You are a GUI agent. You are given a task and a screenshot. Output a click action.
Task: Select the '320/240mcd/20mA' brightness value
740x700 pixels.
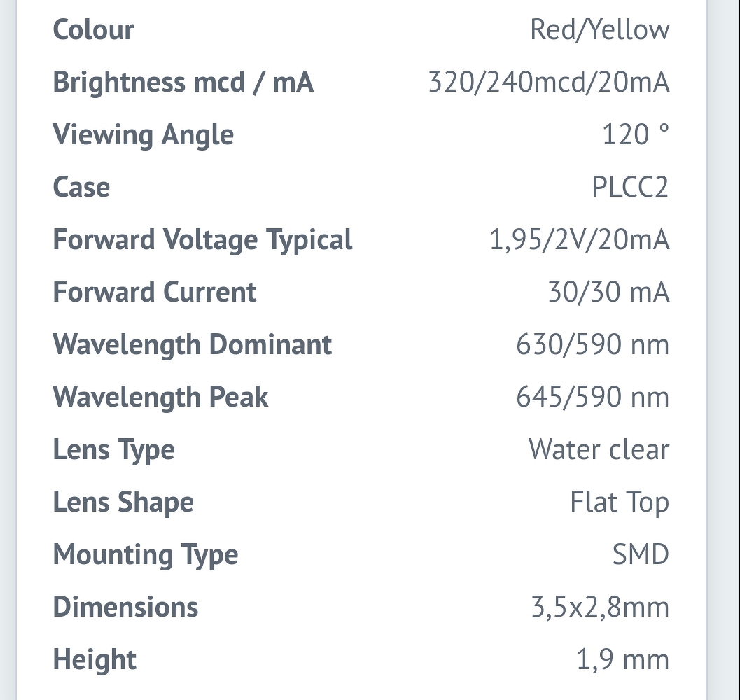(x=548, y=83)
